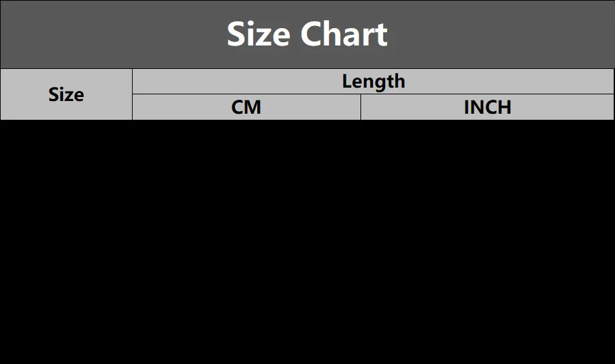Viewport: 615px width, 364px height.
Task: Click the "Size" label text in left column
Action: coord(66,95)
